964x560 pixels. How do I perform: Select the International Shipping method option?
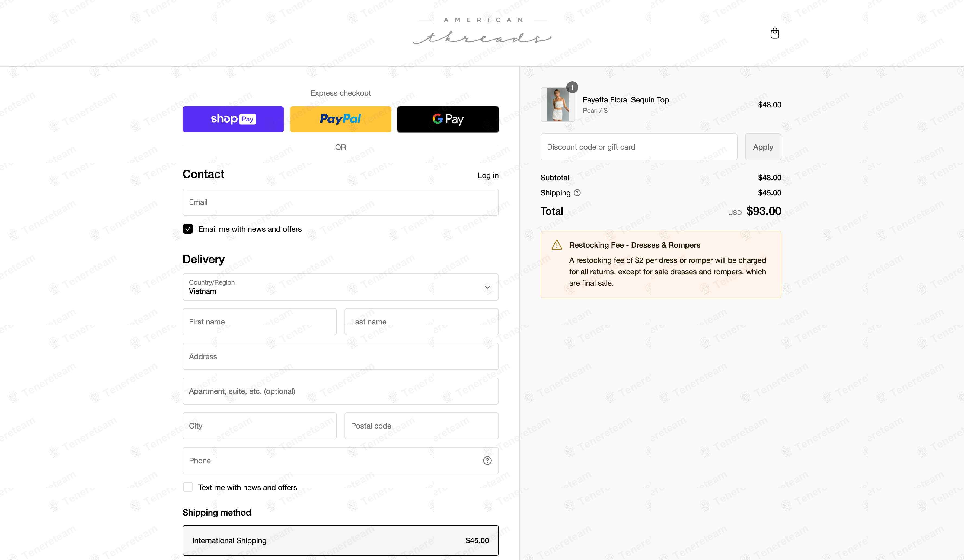tap(340, 540)
